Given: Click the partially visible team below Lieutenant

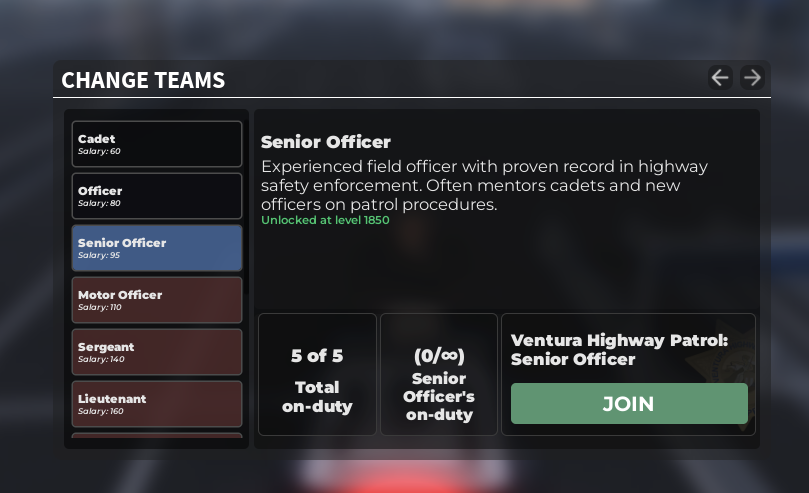Looking at the screenshot, I should click(157, 435).
